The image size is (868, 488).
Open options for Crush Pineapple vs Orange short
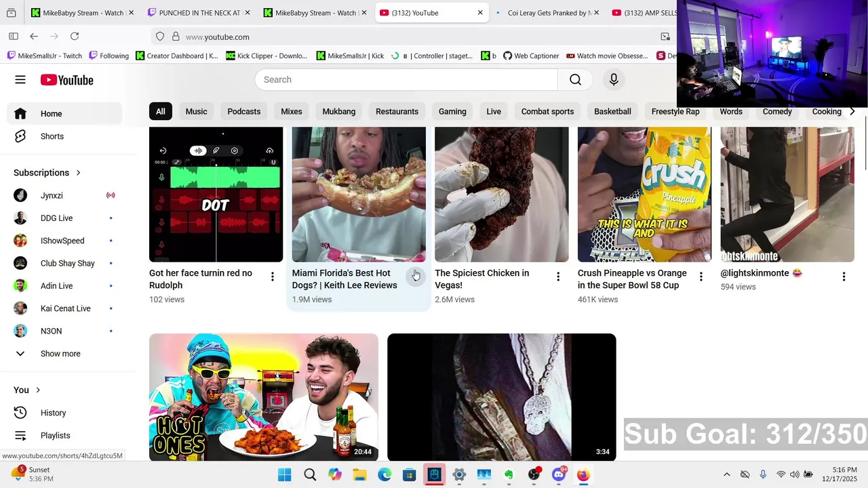pyautogui.click(x=701, y=277)
